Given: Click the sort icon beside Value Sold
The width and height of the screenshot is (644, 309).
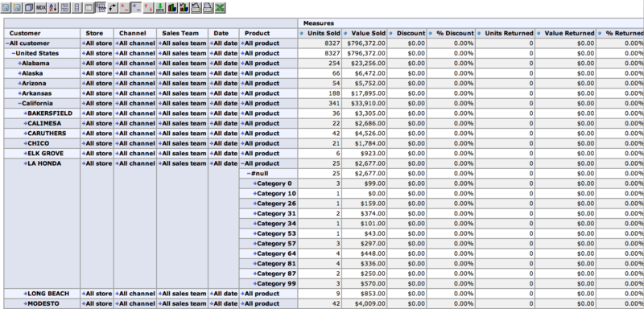Looking at the screenshot, I should pyautogui.click(x=345, y=33).
